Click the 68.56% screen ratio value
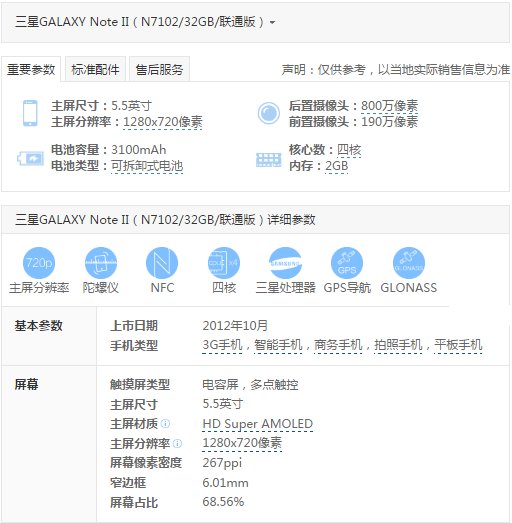512x523 pixels. (x=223, y=502)
